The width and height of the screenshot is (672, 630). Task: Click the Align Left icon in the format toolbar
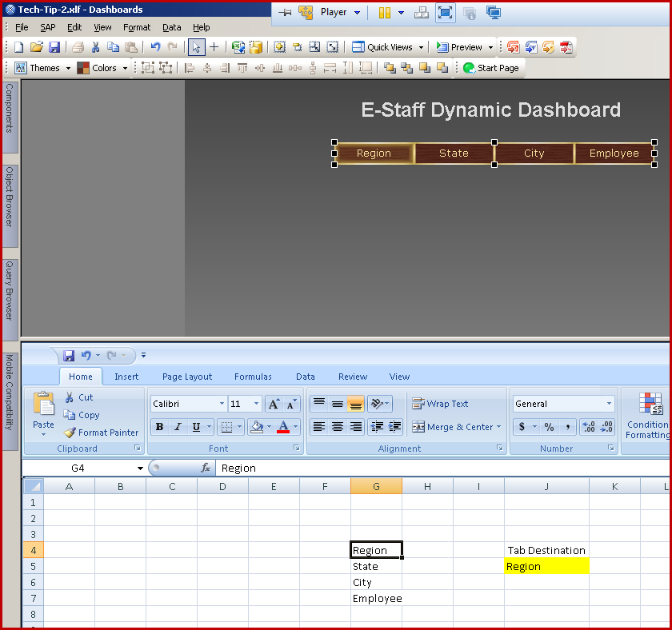click(189, 68)
